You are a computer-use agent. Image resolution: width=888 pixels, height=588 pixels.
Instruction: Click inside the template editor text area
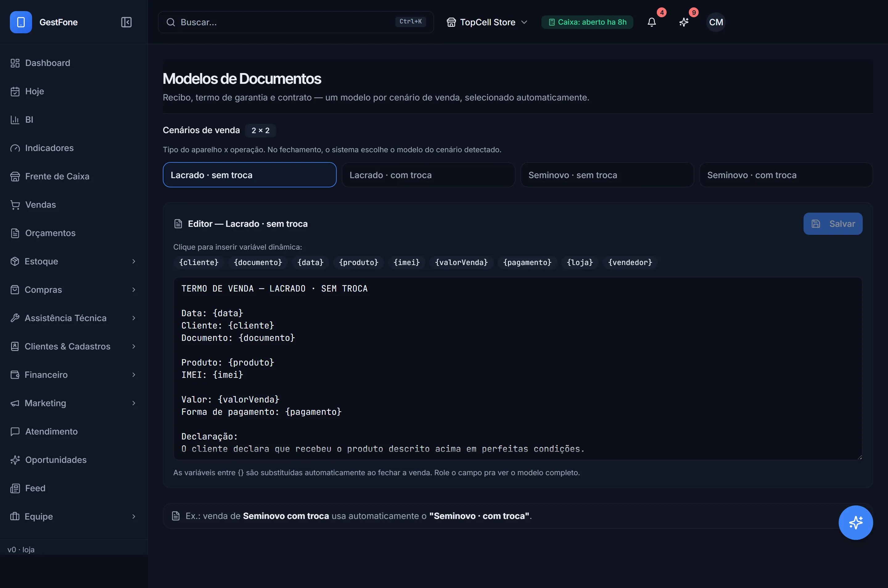click(x=518, y=368)
